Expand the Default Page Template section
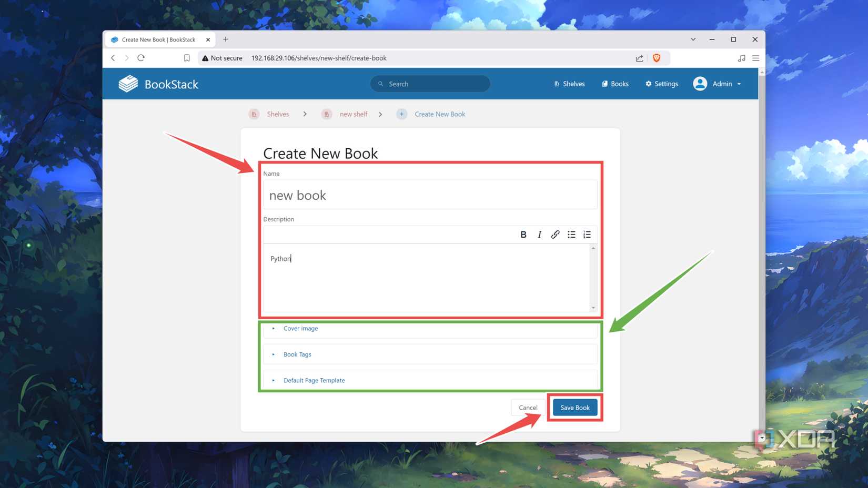 tap(314, 380)
